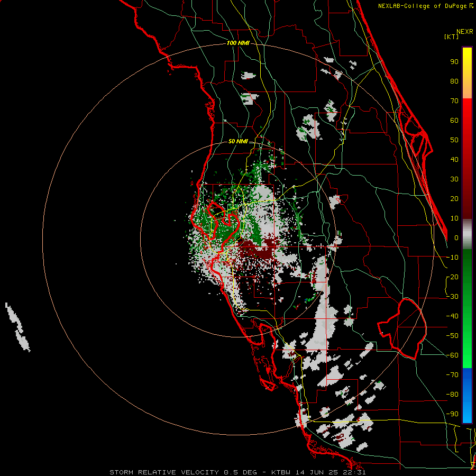Click the 60 value on velocity scale

(454, 121)
